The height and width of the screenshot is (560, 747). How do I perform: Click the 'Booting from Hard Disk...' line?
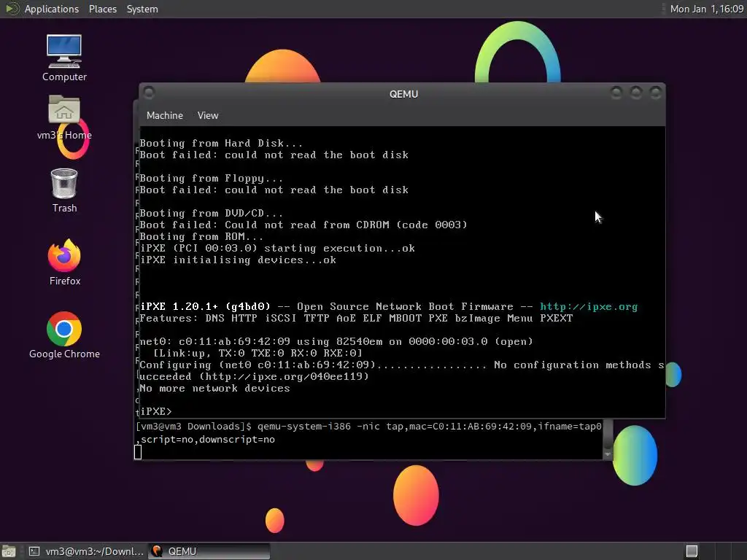pos(220,144)
